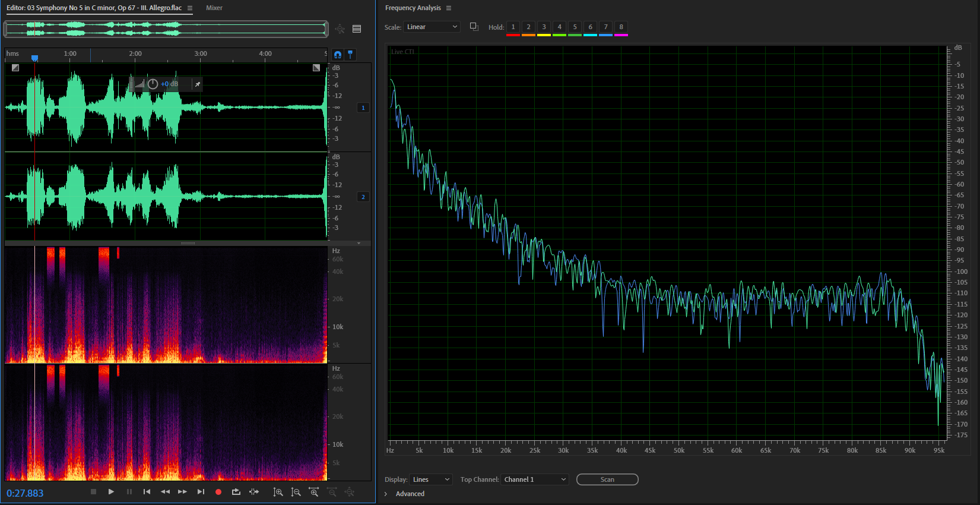Click the blue playhead marker on timeline

point(34,58)
